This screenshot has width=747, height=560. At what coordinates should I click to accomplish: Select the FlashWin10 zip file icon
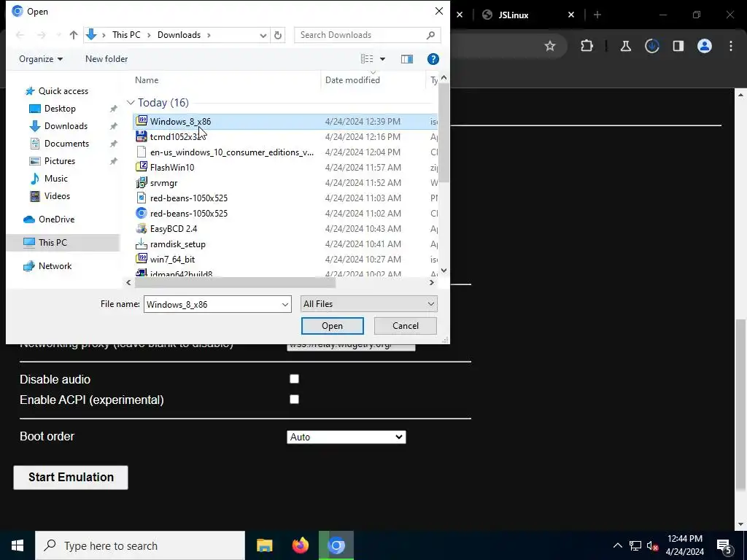click(x=142, y=167)
